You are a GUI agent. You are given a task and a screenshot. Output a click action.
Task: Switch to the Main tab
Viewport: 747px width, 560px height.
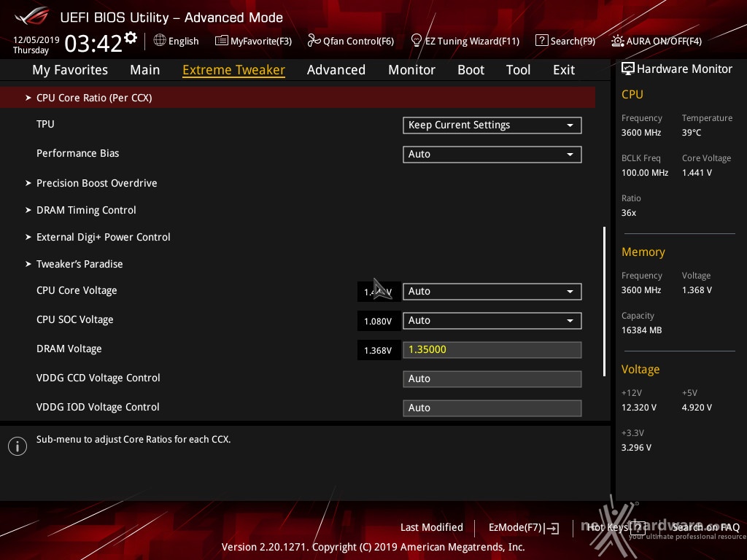145,70
